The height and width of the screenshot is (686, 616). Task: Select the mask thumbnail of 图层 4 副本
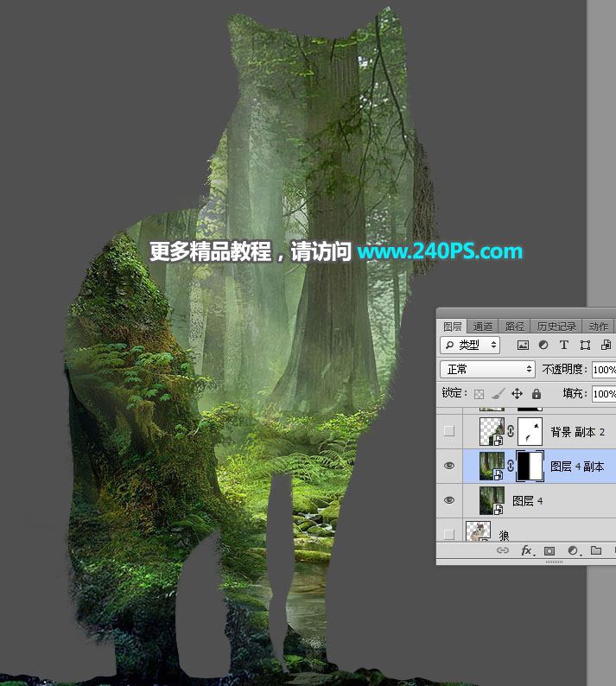pos(529,466)
